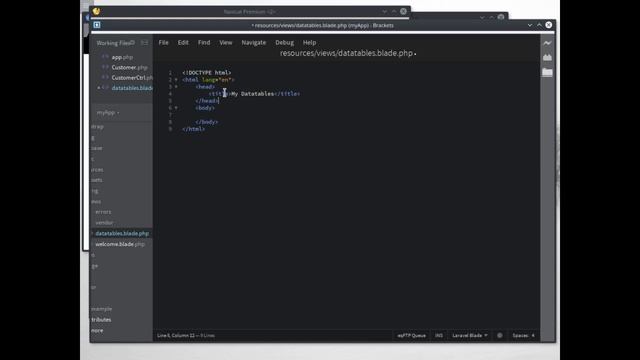Open datatables.blade.php in project tree
The width and height of the screenshot is (640, 360).
point(122,233)
